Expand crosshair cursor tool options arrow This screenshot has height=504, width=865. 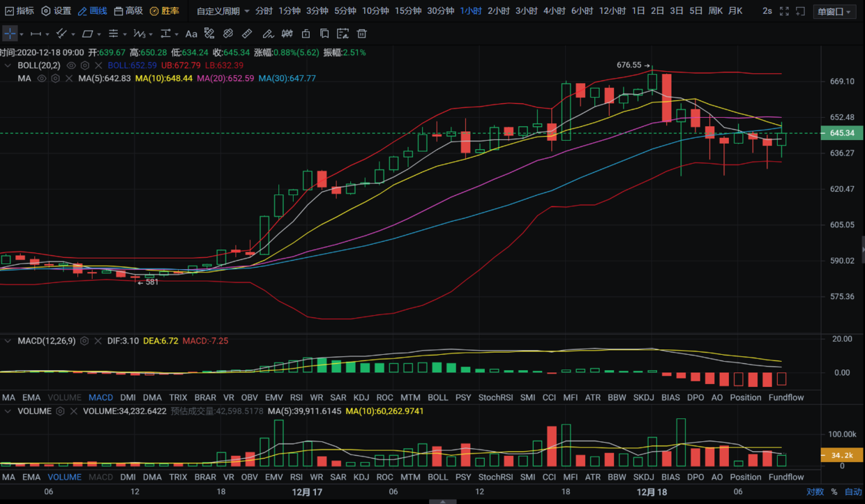point(22,34)
